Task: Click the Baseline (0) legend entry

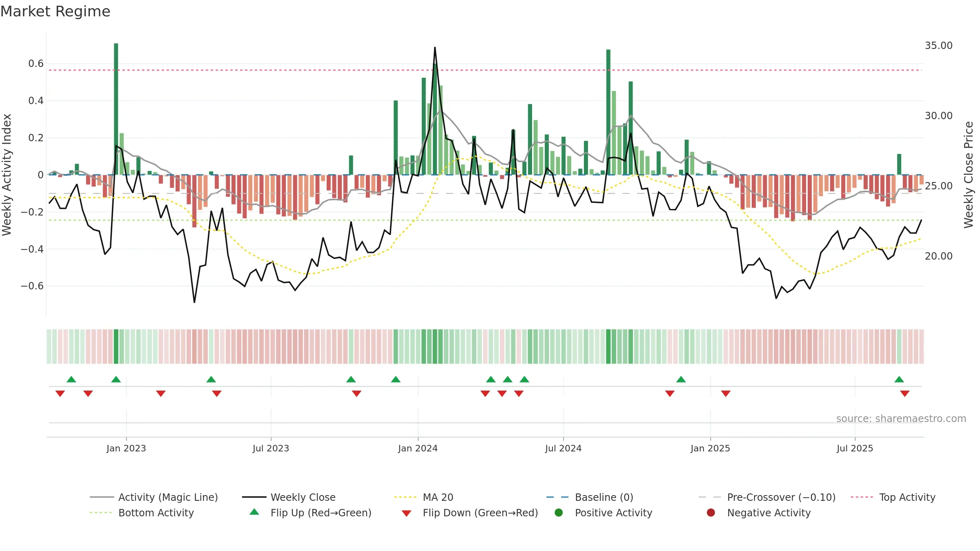Action: 590,497
